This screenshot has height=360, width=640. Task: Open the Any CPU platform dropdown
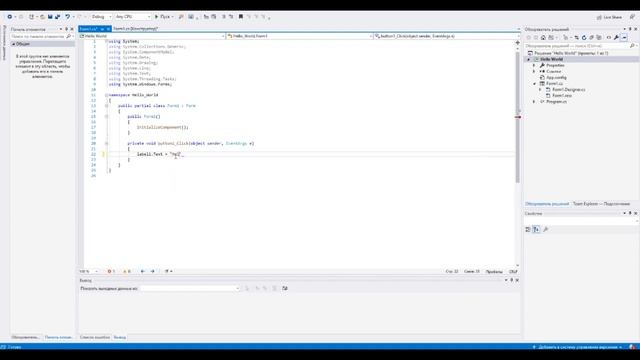[x=133, y=17]
